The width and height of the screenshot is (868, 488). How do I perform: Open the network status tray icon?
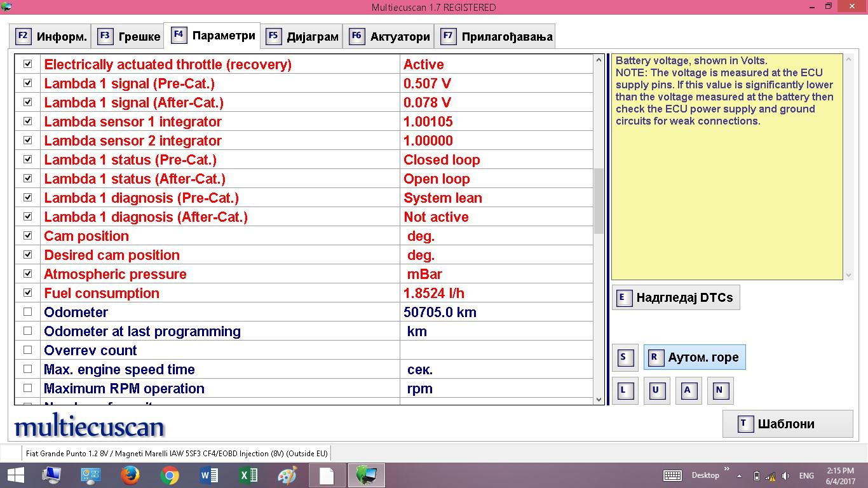click(x=771, y=476)
